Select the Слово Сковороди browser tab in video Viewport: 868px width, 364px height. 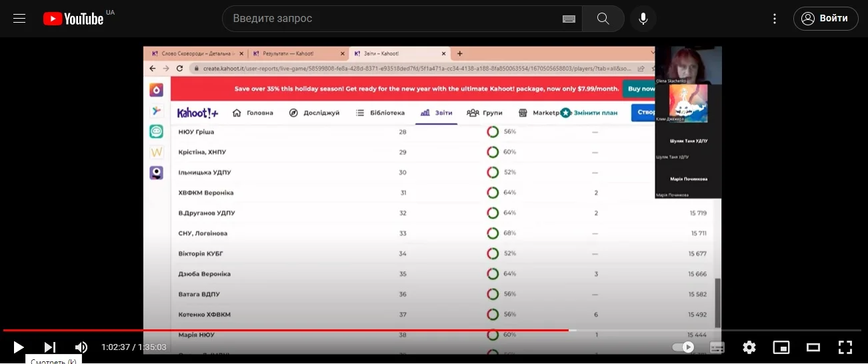tap(196, 53)
